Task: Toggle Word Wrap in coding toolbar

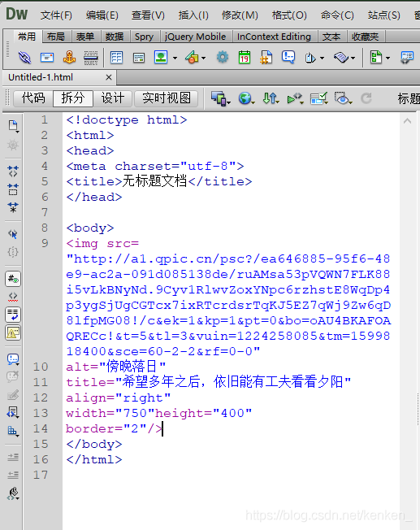Action: pos(13,315)
